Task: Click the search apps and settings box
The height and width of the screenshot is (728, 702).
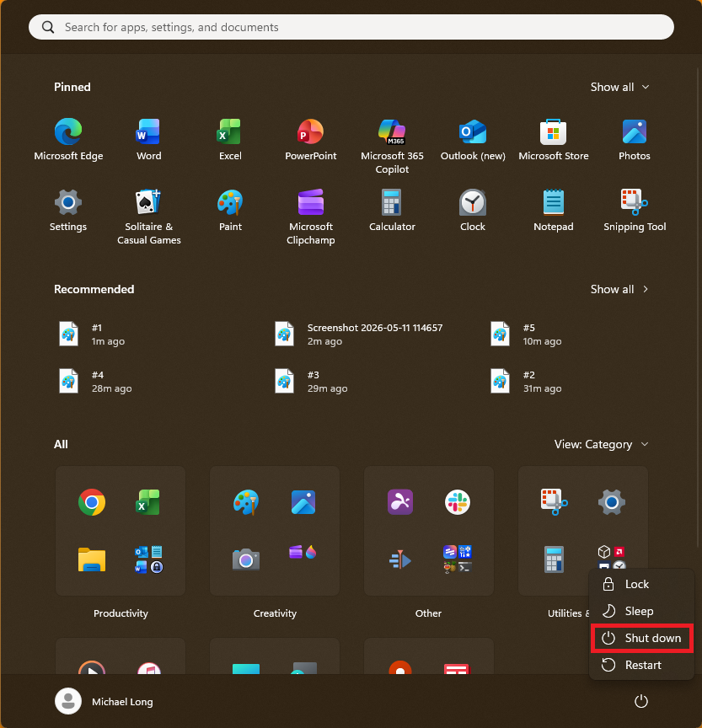Action: [351, 27]
